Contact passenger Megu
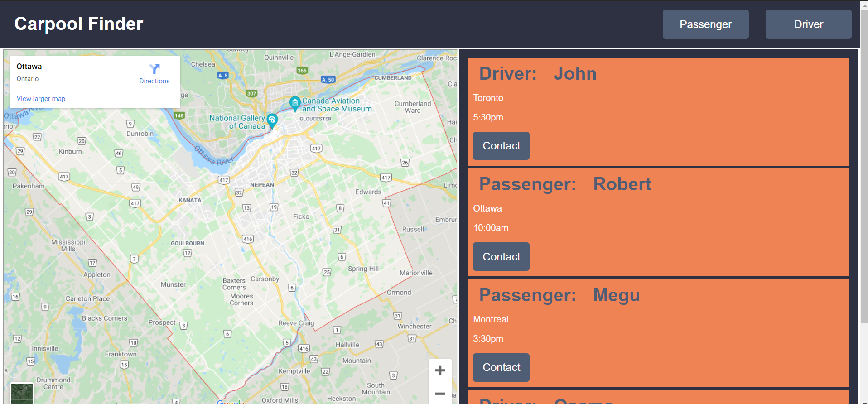 point(501,367)
